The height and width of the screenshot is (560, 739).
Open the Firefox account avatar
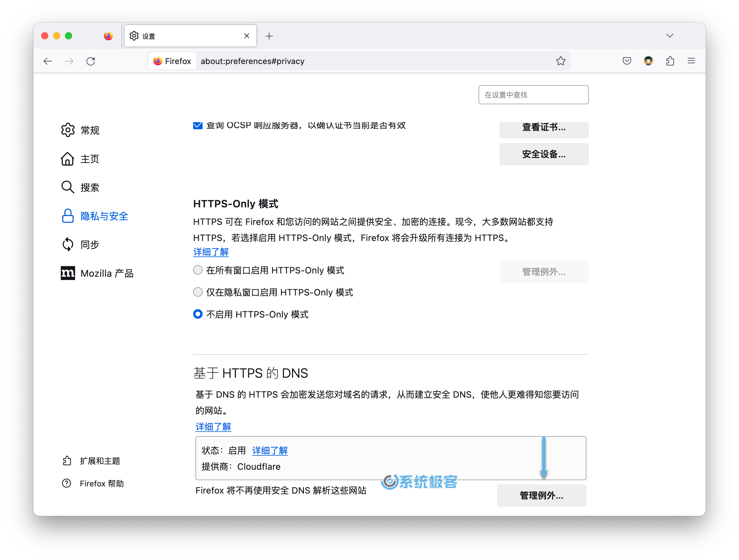[x=648, y=61]
